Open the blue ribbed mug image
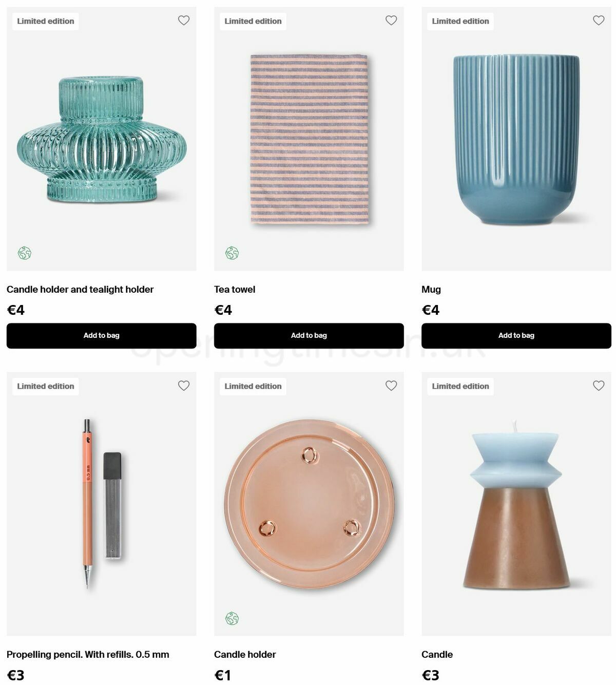Viewport: 616px width, 685px height. point(516,139)
